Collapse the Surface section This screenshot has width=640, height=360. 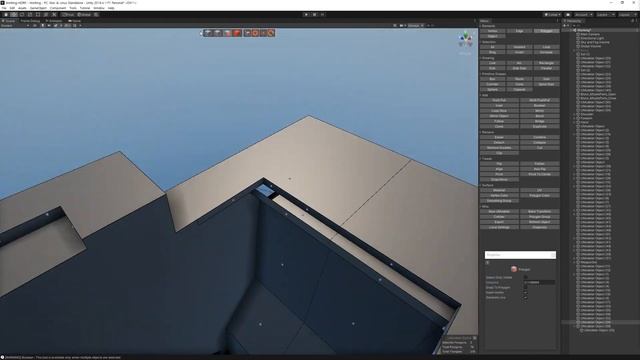pyautogui.click(x=487, y=185)
